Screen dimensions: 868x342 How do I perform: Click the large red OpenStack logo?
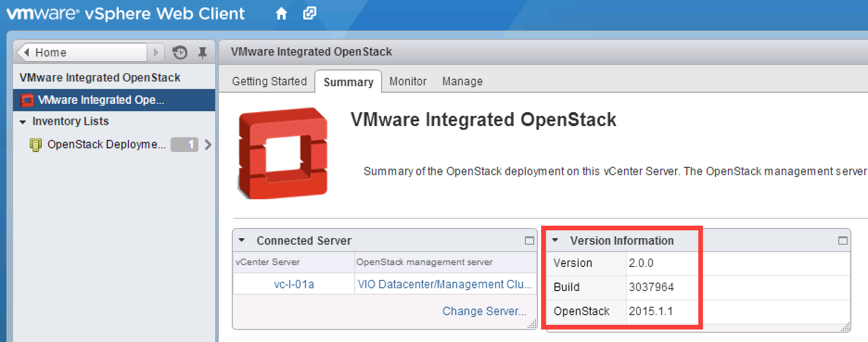tap(283, 153)
